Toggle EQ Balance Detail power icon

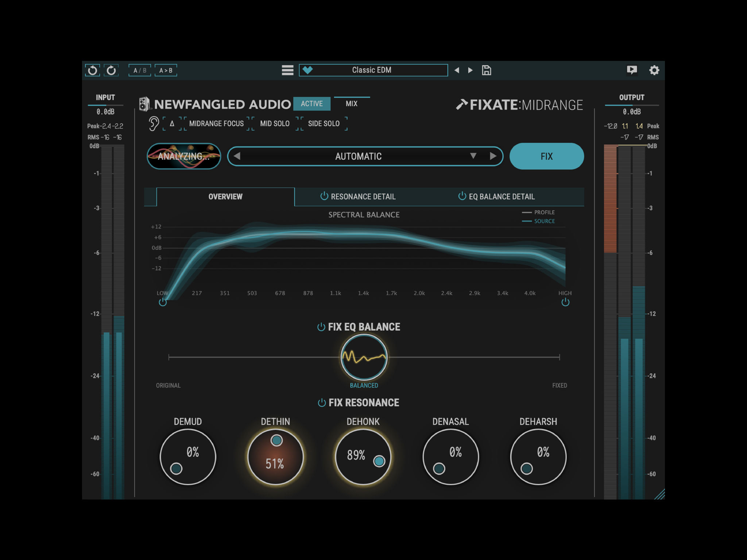(462, 196)
